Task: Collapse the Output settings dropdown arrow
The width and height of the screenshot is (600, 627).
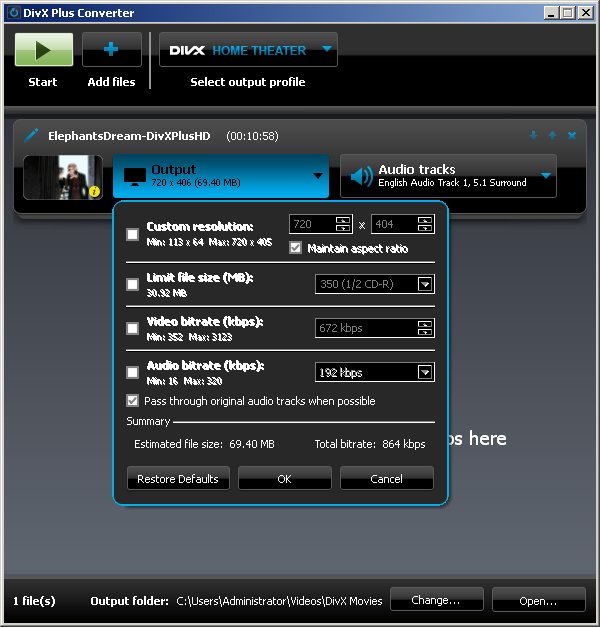Action: click(318, 176)
